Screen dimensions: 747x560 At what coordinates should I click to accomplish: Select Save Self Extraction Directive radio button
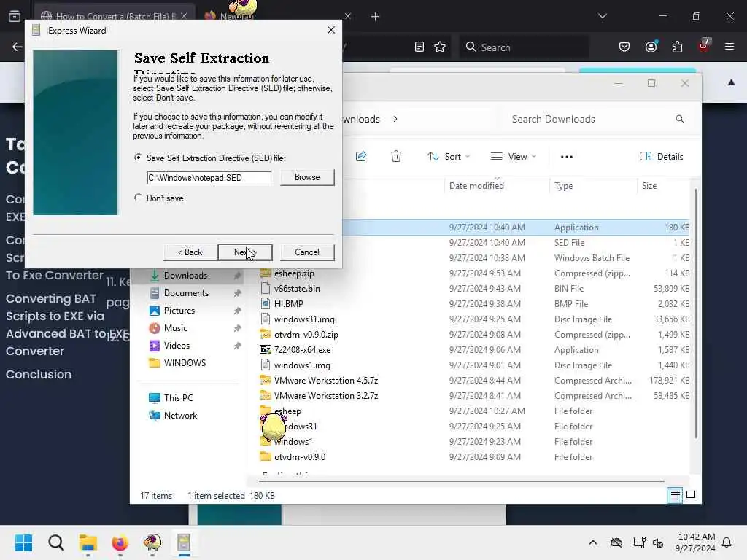(x=138, y=157)
